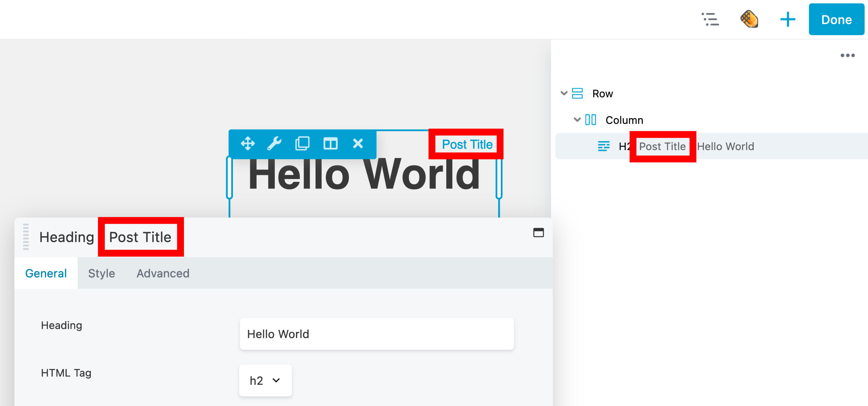Click the column icon in the module toolbar
The image size is (868, 406).
(330, 144)
